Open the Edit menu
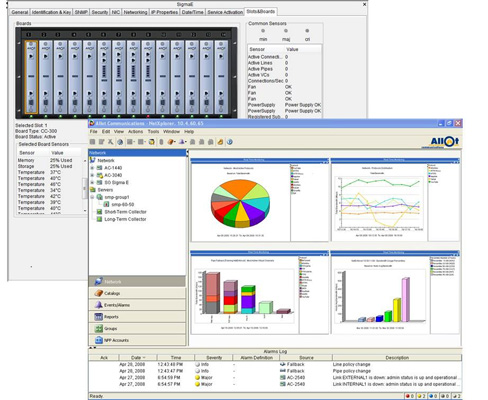Screen dimensions: 488x400 click(x=106, y=132)
